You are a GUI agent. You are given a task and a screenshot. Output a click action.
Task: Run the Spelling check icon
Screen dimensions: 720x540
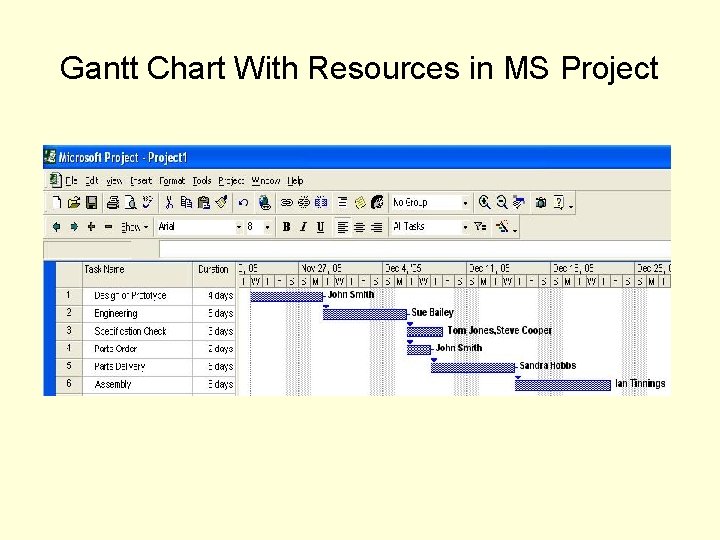[x=147, y=202]
